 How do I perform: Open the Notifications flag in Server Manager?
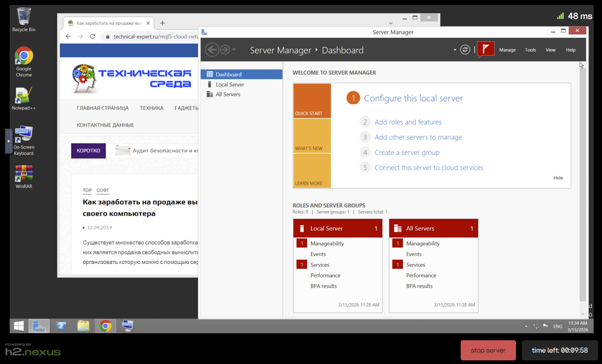[x=485, y=49]
